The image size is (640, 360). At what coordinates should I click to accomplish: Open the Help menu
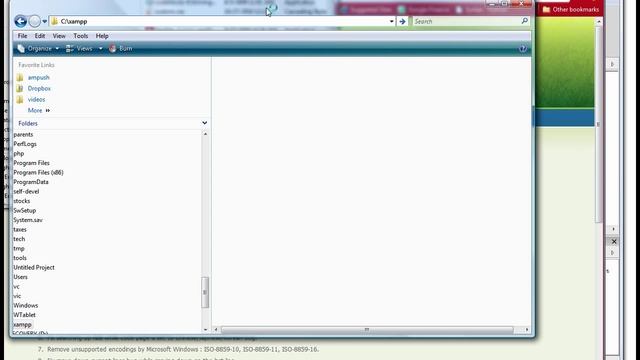click(x=102, y=36)
